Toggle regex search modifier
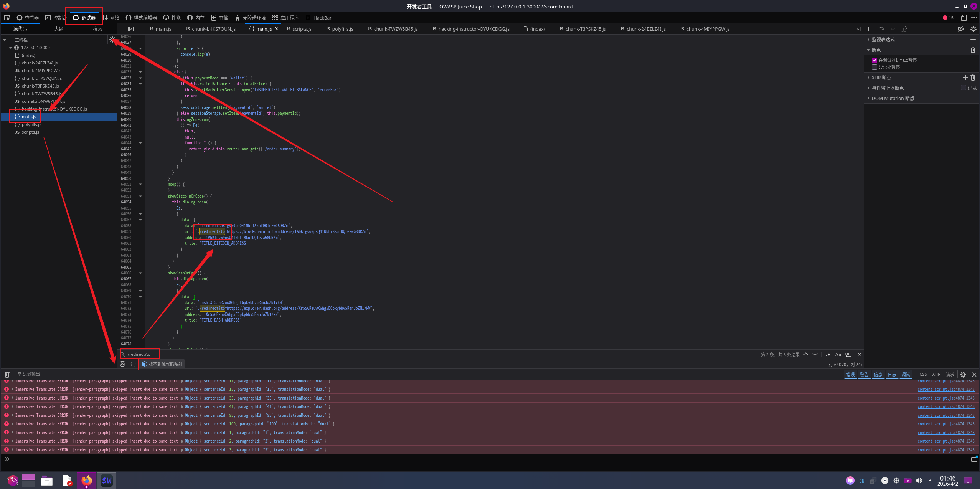 click(x=828, y=354)
